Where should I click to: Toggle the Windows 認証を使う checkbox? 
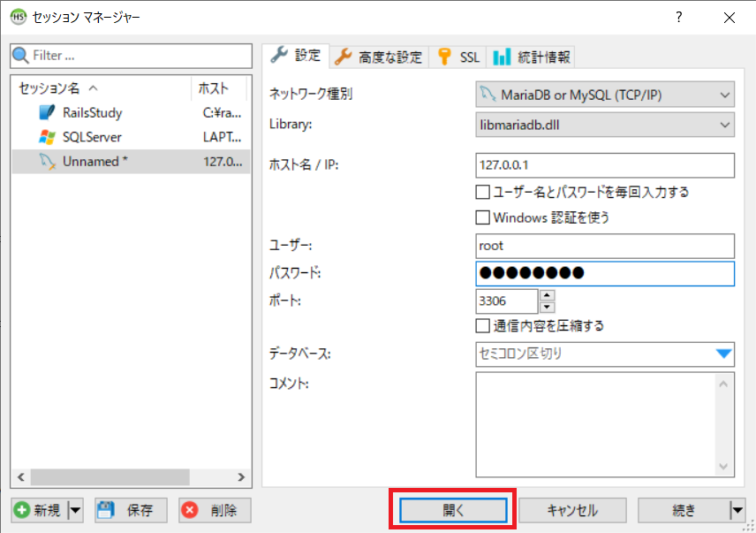click(x=482, y=217)
